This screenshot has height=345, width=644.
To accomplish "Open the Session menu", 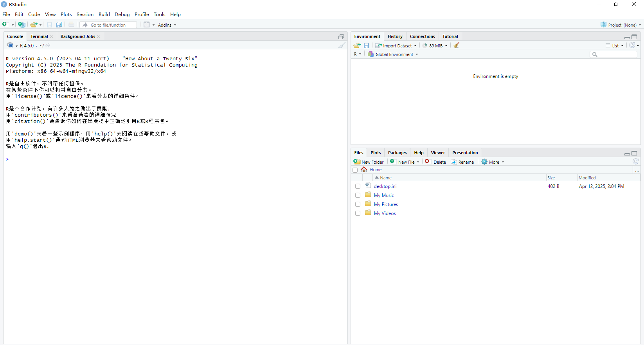I will [x=85, y=14].
